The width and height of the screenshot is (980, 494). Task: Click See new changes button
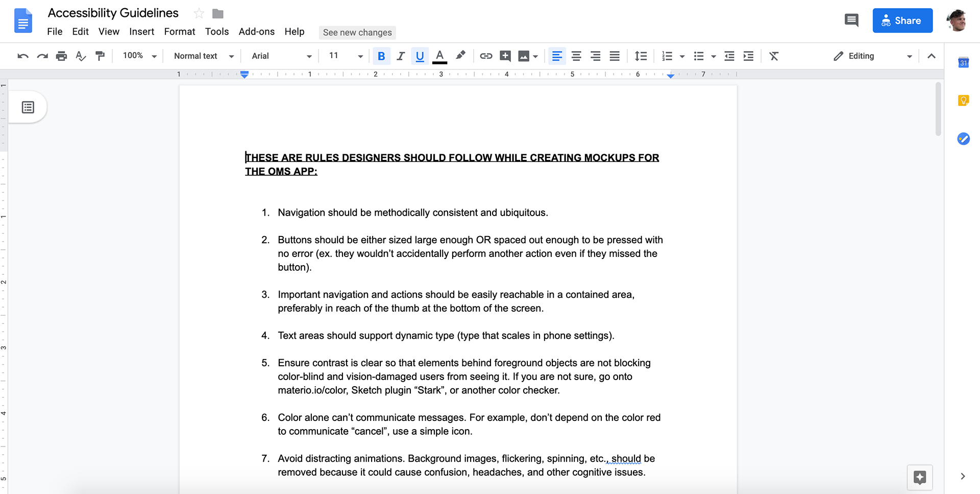pos(357,33)
